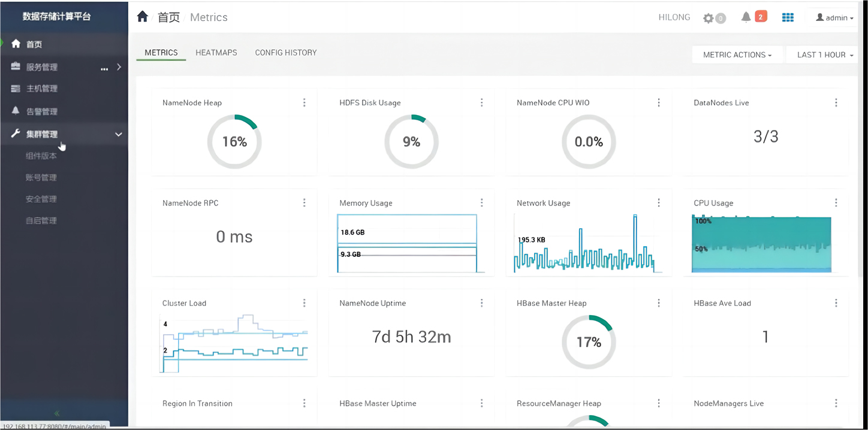The image size is (868, 430).
Task: Click the HBase Ave Load value 1
Action: point(765,337)
